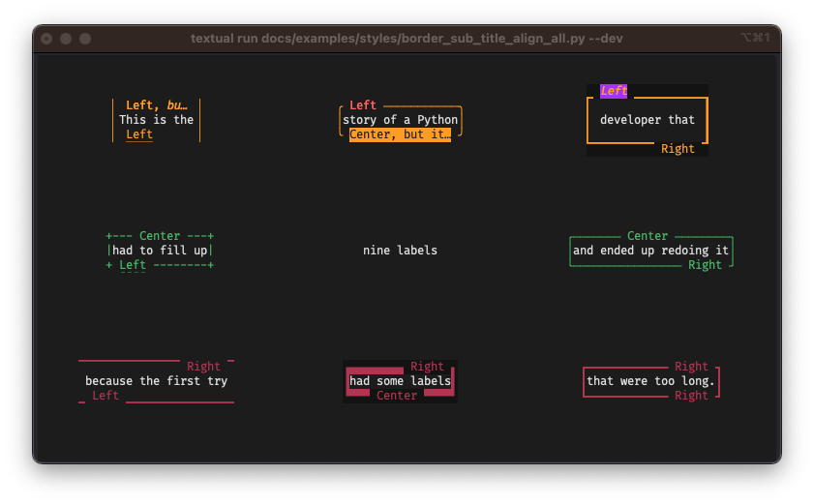The image size is (814, 504).
Task: Click the orange 'Right' subtitle below 'developer that'
Action: point(678,149)
